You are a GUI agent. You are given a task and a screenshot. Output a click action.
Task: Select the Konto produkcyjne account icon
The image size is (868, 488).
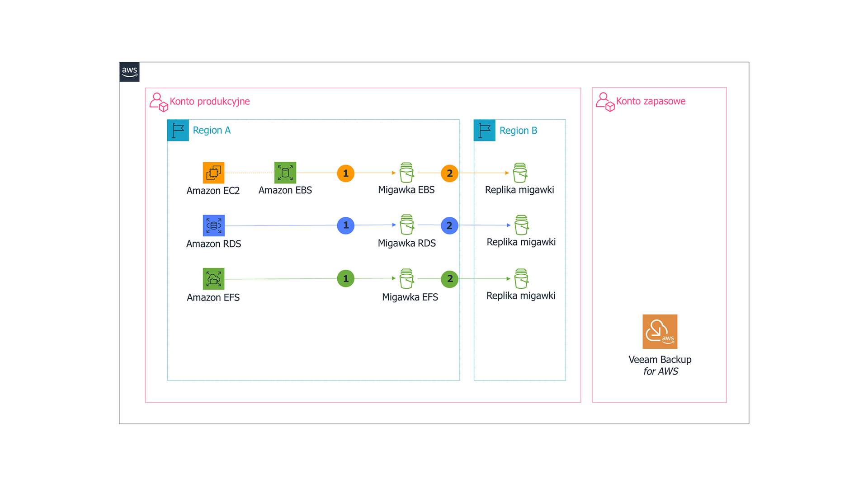159,102
